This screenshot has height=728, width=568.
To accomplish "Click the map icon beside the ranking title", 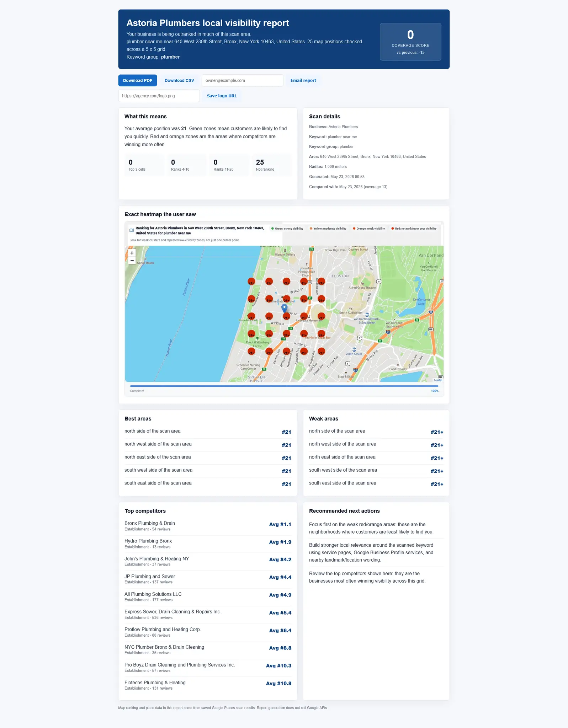I will [x=132, y=230].
